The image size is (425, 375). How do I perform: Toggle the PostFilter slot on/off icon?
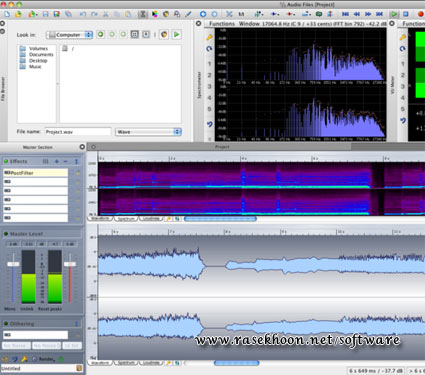tap(7, 173)
